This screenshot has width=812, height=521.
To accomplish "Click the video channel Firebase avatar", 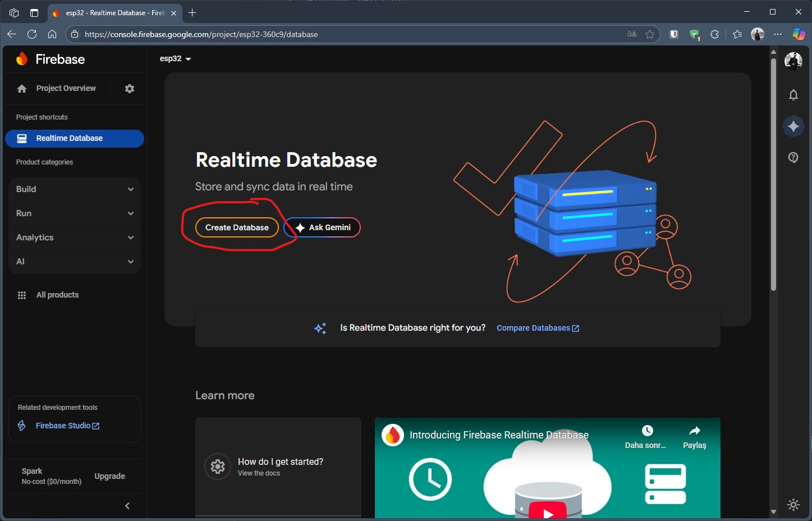I will point(393,435).
